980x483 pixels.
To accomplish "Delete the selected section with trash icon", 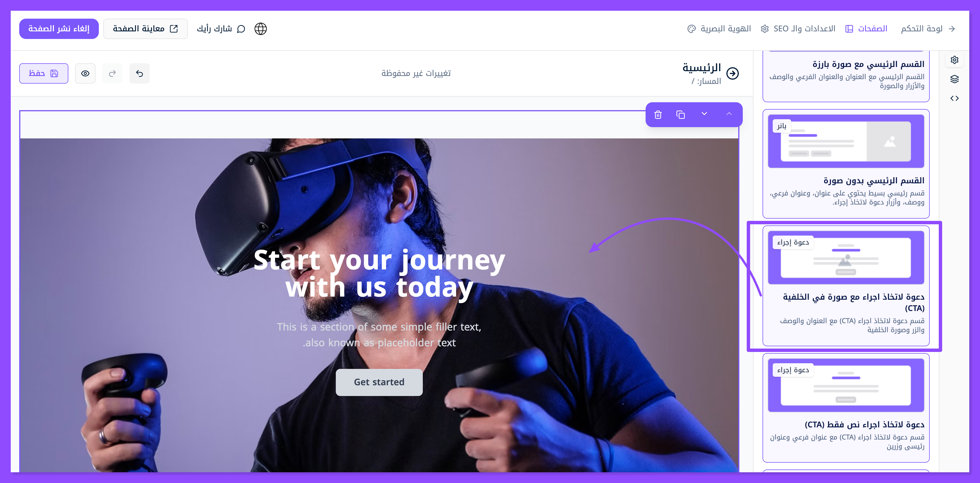I will (x=658, y=115).
